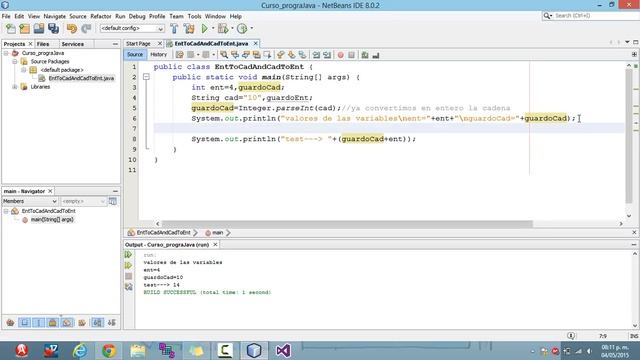640x360 pixels.
Task: Click the Open Project toolbar icon
Action: (x=39, y=29)
